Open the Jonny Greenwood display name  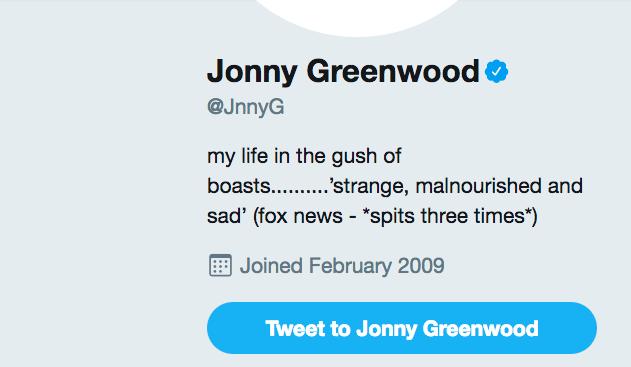click(343, 72)
